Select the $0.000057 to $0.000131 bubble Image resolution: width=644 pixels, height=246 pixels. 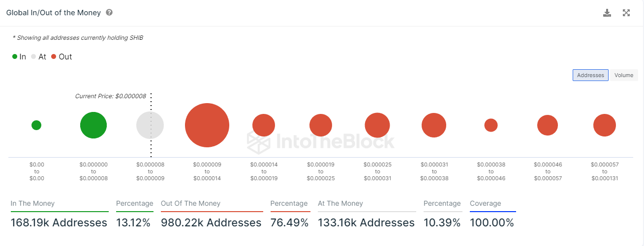coord(605,125)
